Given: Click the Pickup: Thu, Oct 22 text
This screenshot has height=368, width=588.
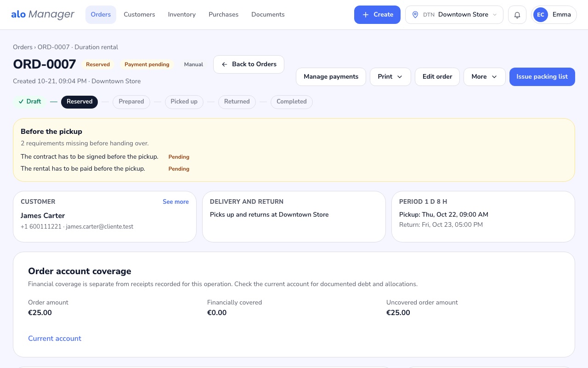Looking at the screenshot, I should coord(444,214).
